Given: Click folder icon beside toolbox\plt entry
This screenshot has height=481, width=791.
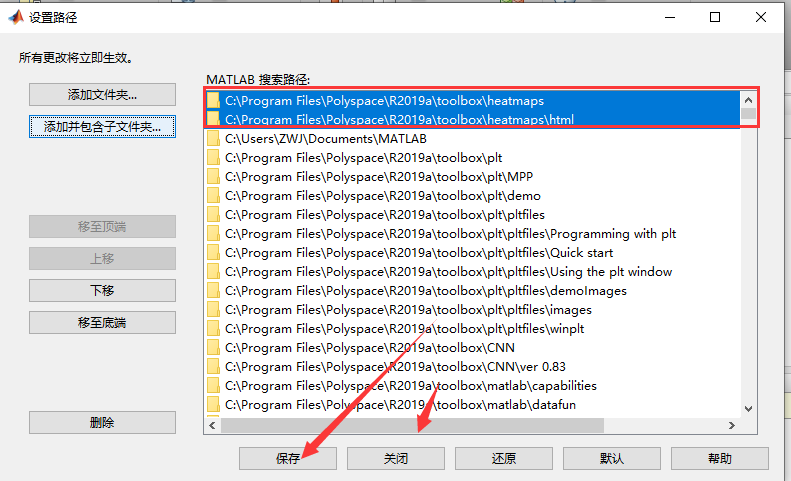Looking at the screenshot, I should (213, 157).
